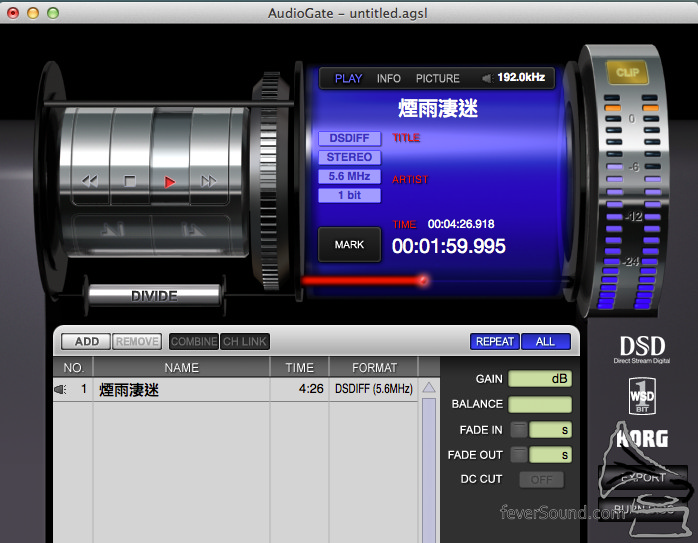Image resolution: width=698 pixels, height=543 pixels.
Task: Click the MARK button
Action: coord(349,244)
